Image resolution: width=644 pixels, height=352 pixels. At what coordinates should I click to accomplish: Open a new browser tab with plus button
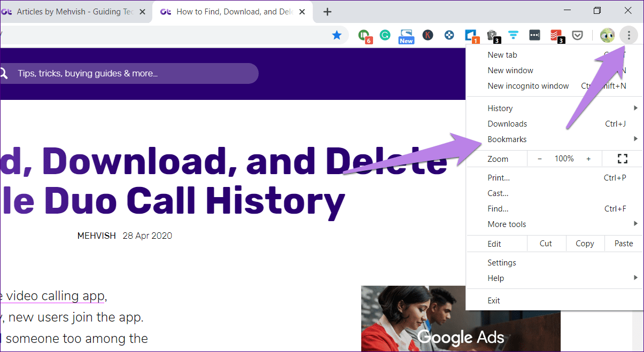click(x=328, y=12)
